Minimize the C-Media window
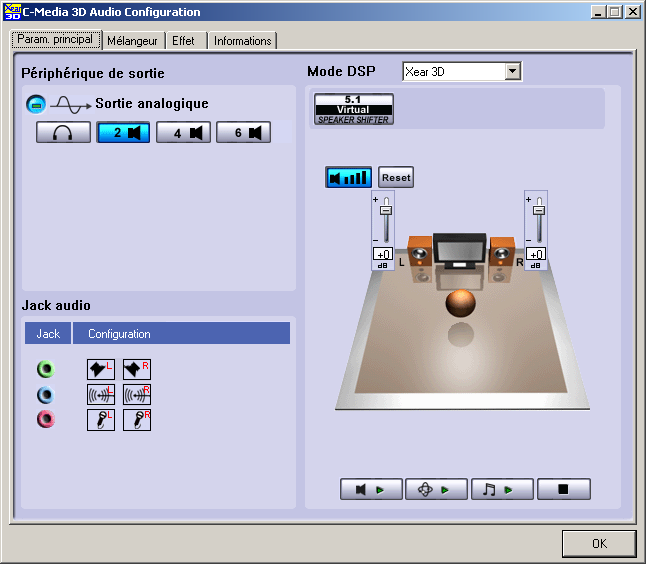Image resolution: width=646 pixels, height=564 pixels. 598,12
